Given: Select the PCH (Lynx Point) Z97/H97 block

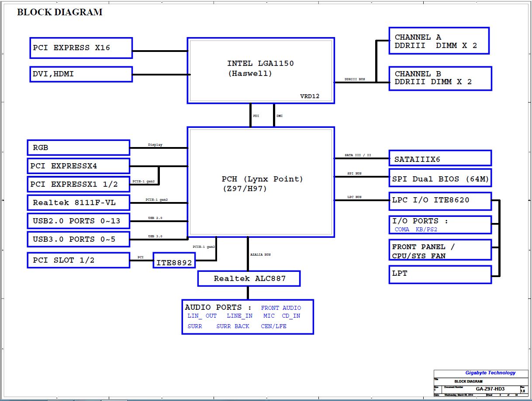Looking at the screenshot, I should 261,182.
